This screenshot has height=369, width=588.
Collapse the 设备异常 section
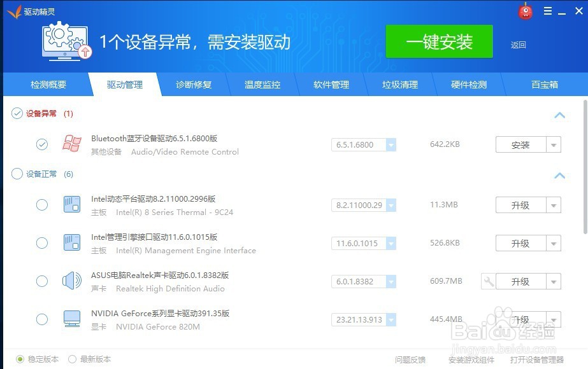pyautogui.click(x=559, y=115)
